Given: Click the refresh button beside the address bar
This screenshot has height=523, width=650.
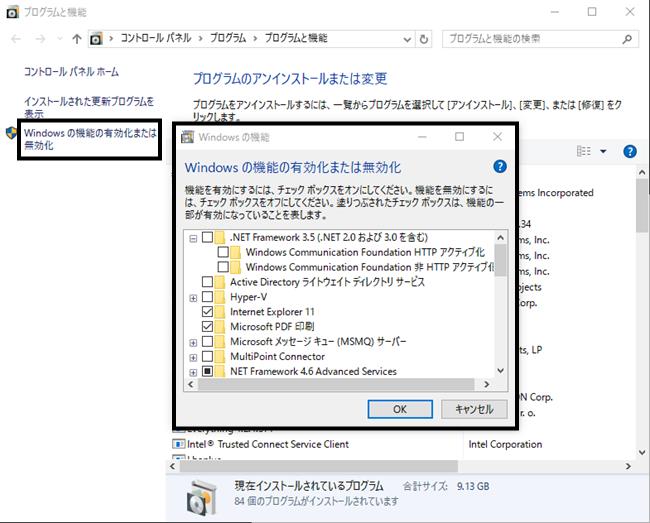Looking at the screenshot, I should pyautogui.click(x=424, y=39).
